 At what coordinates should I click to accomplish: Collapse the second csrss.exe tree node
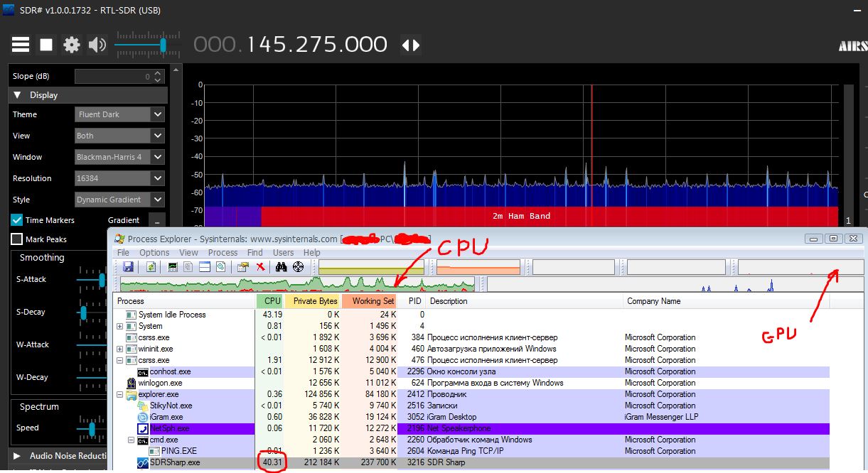[120, 360]
